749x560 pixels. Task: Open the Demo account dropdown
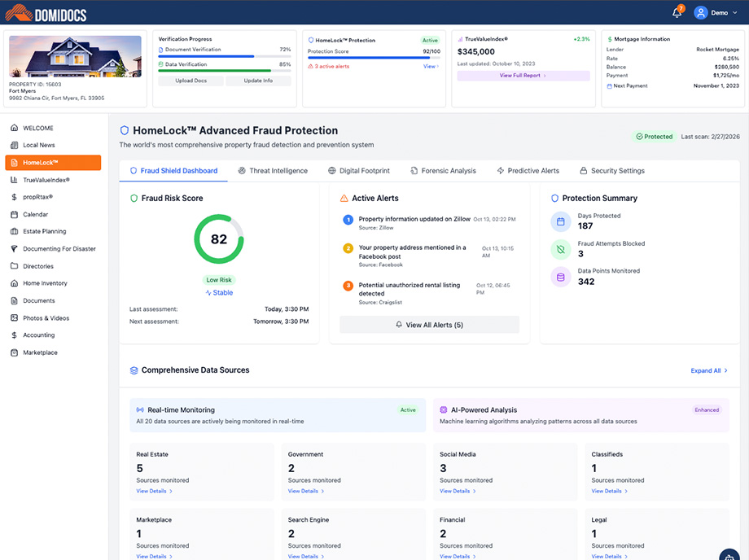click(715, 12)
